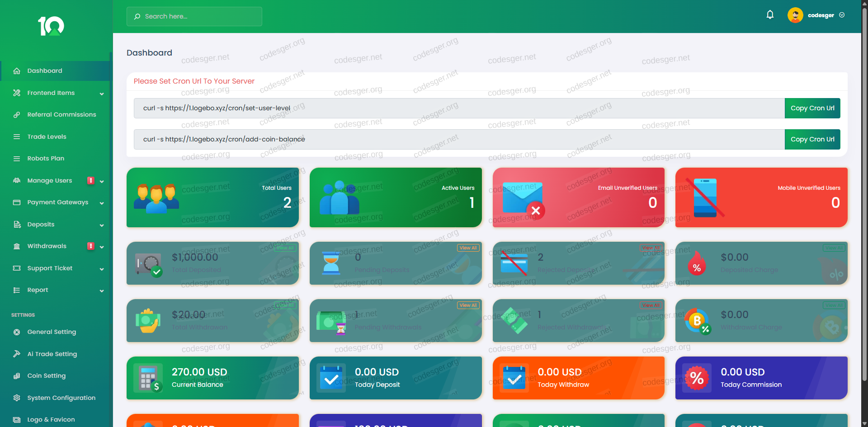Screen dimensions: 868x427
Task: Go to Referral Commissions page
Action: pyautogui.click(x=61, y=115)
